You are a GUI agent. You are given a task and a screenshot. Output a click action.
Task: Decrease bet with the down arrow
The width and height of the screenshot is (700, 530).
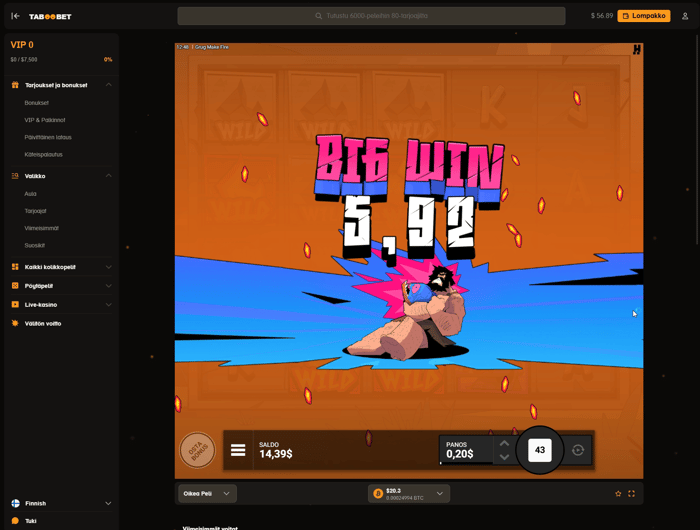(x=504, y=457)
